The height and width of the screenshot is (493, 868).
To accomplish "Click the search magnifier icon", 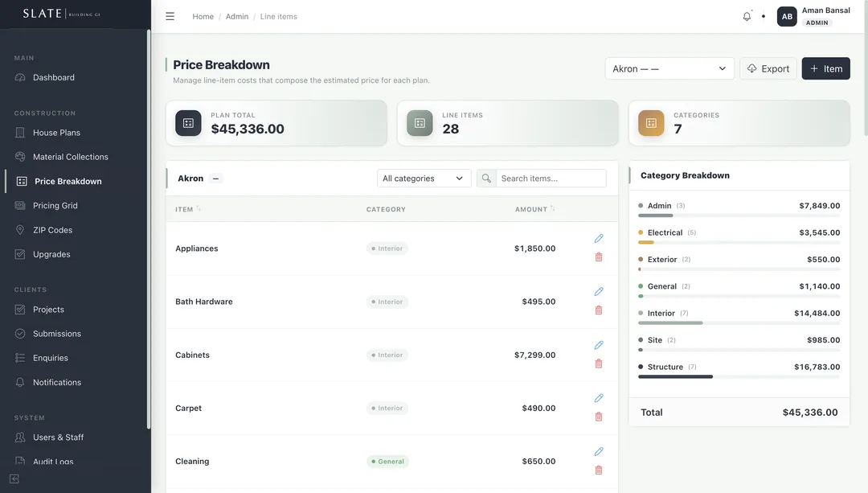I will coord(486,179).
